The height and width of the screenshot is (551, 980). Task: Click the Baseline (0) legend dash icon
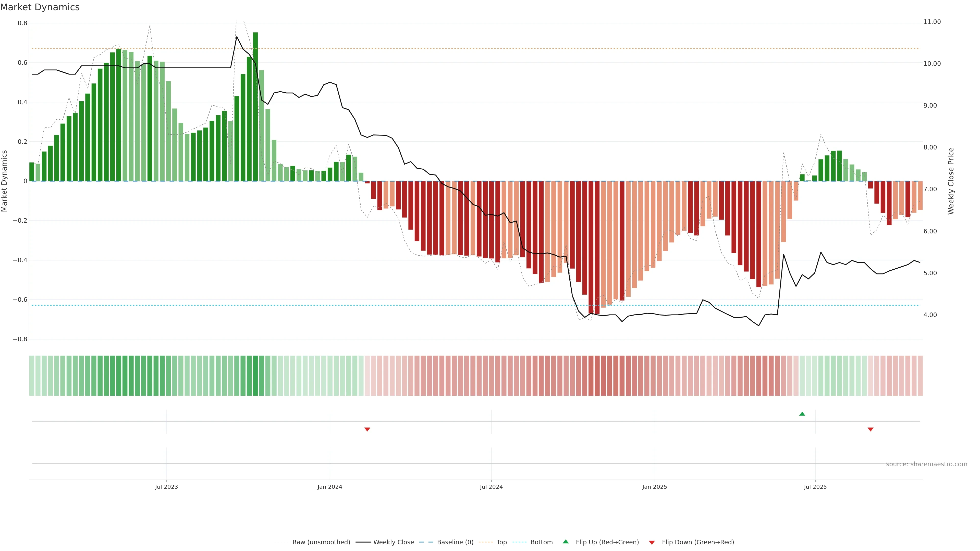coord(426,542)
